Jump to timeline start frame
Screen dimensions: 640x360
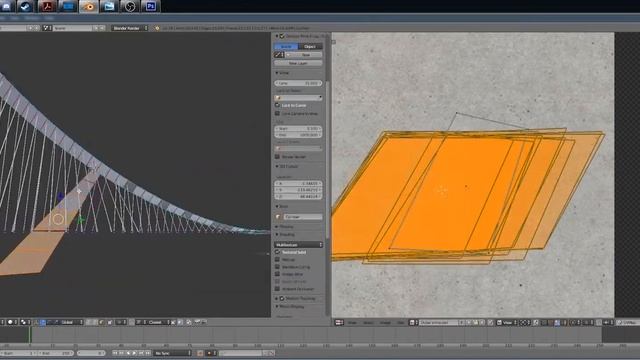coord(115,353)
